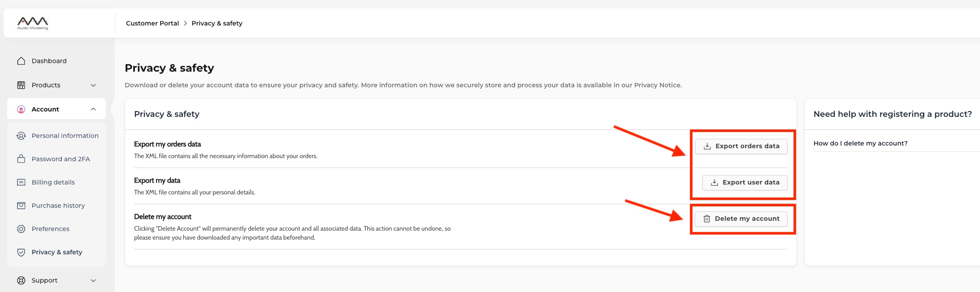The image size is (980, 292).
Task: Click 'Export my orders data' heading
Action: 167,144
